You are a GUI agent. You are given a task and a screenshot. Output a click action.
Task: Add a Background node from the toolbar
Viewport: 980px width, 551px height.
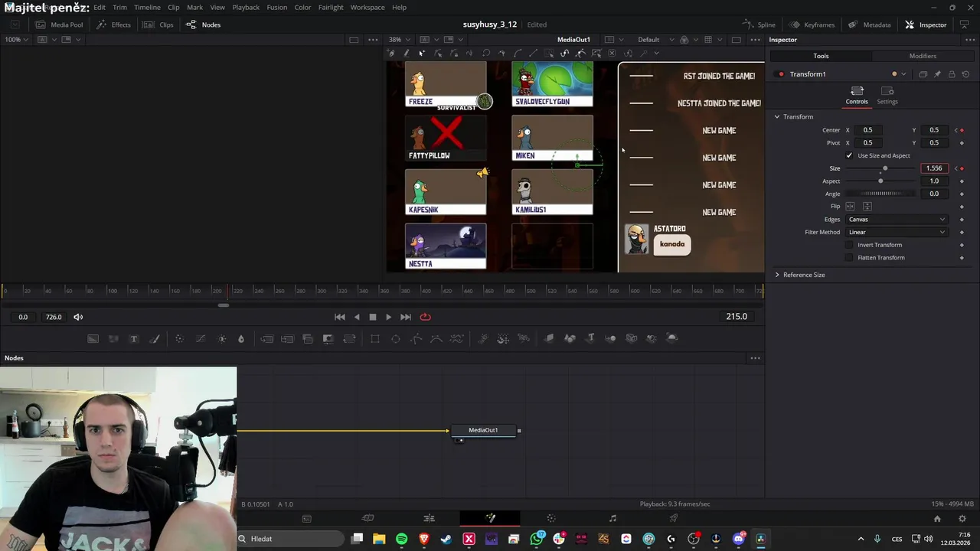(x=93, y=338)
